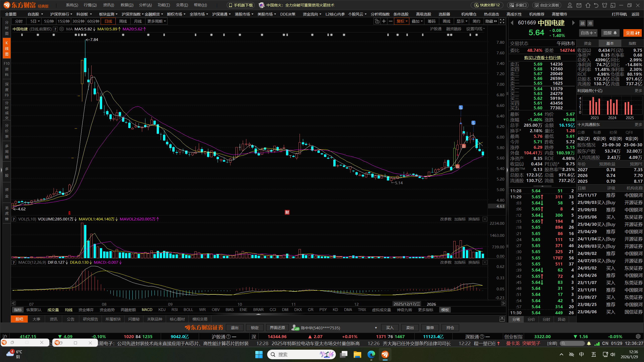The width and height of the screenshot is (644, 362).
Task: Click the skin shirt icon in title bar
Action: click(605, 5)
